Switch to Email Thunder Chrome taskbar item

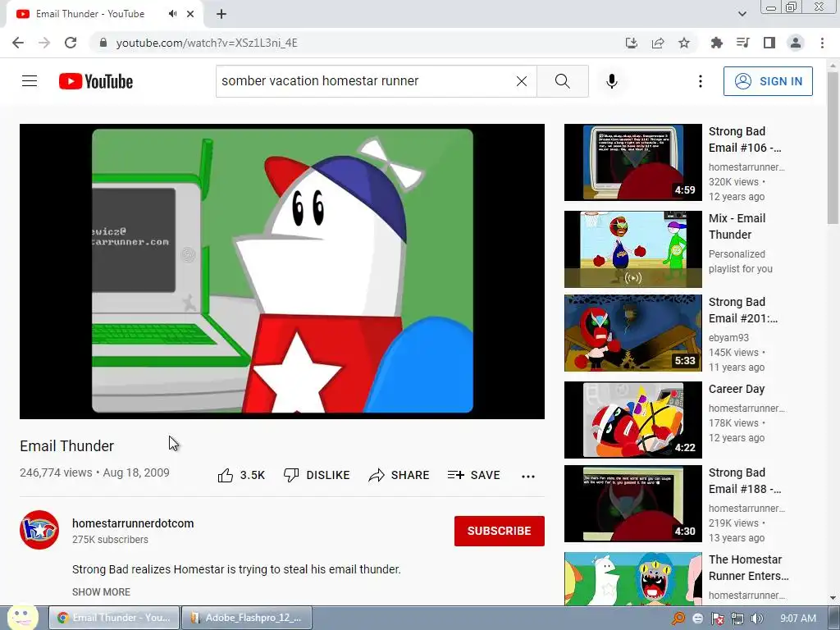click(114, 618)
